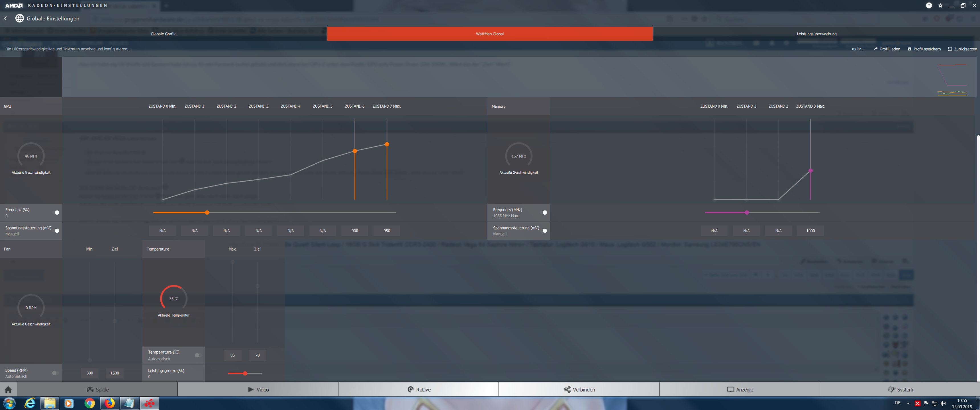This screenshot has width=980, height=410.
Task: Select Memory ZUSTAND 3 Max. curve point
Action: point(811,170)
